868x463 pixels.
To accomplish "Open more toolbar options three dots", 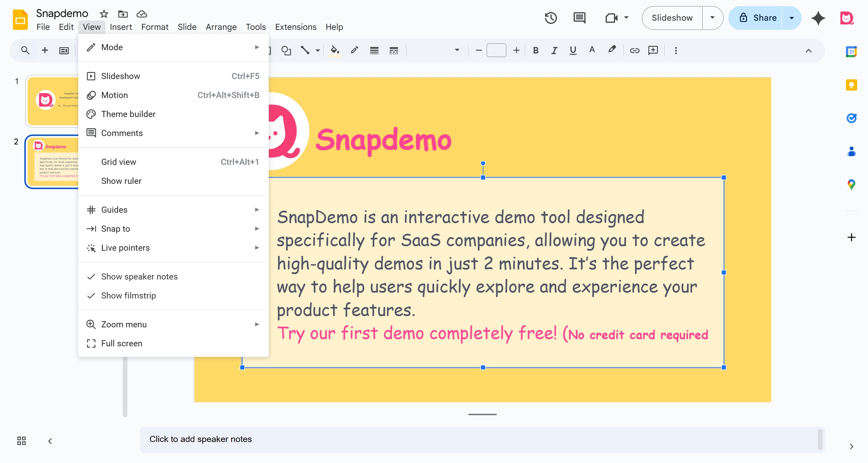I will pyautogui.click(x=676, y=51).
